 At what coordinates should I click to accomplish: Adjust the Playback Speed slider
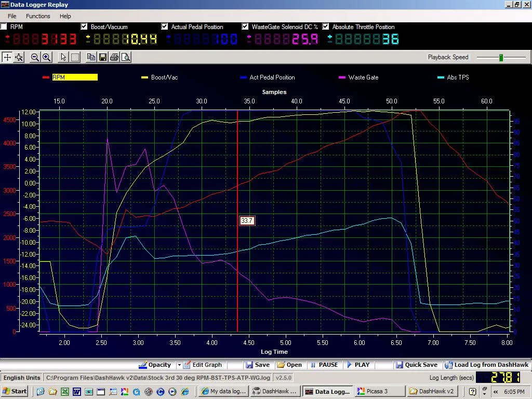click(x=501, y=57)
